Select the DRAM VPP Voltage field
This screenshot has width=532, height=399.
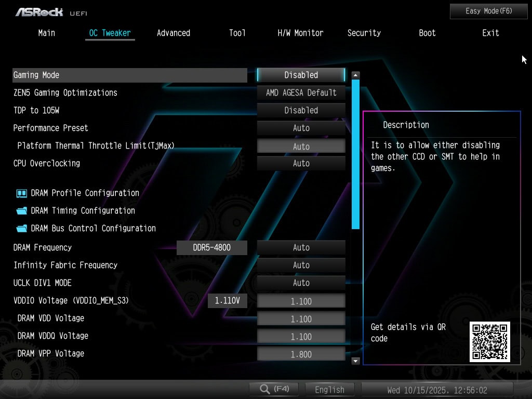[x=301, y=354]
